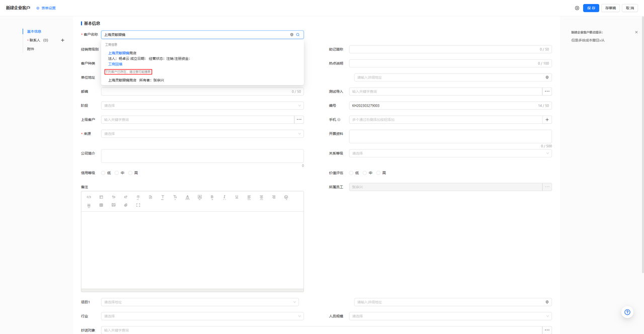Pick background highlight icon in 备注 toolbar
The image size is (644, 334).
point(200,197)
